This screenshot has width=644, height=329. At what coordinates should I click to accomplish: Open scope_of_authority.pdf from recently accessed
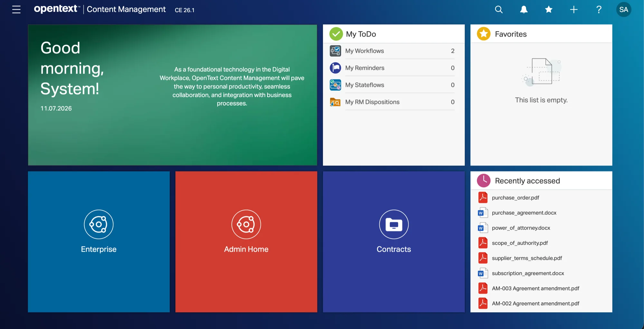tap(520, 243)
